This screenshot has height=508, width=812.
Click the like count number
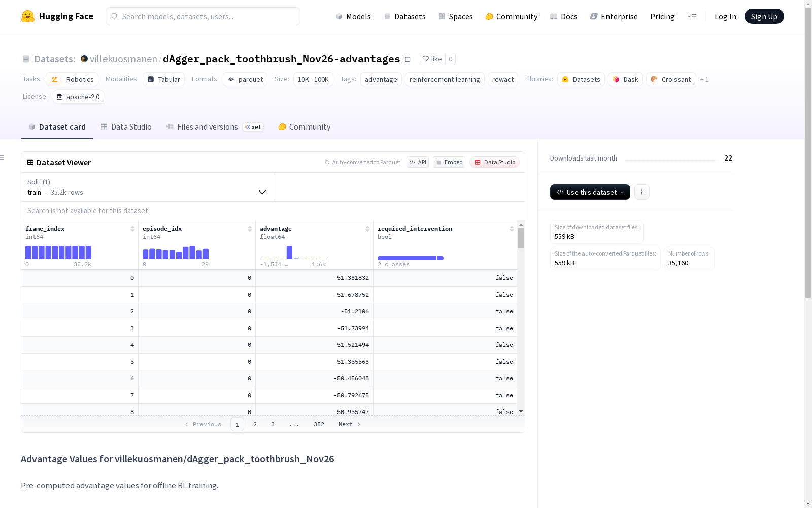450,59
